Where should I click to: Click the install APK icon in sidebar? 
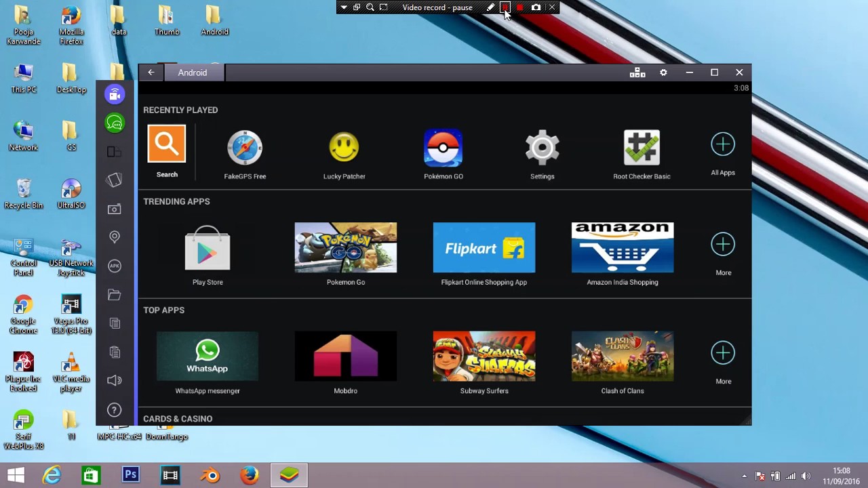115,266
